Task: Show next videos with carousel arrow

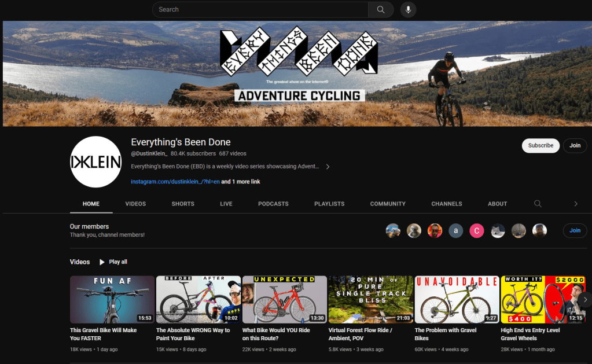Action: pyautogui.click(x=585, y=299)
